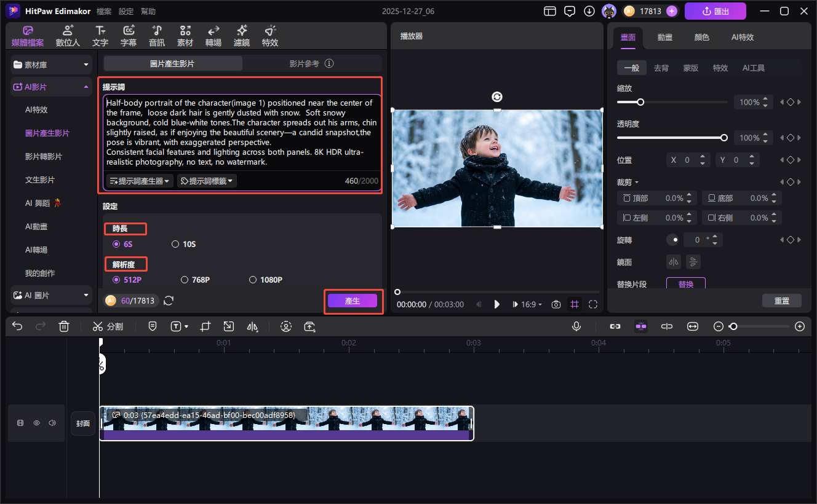Expand the 裁剪 crop section

point(628,181)
